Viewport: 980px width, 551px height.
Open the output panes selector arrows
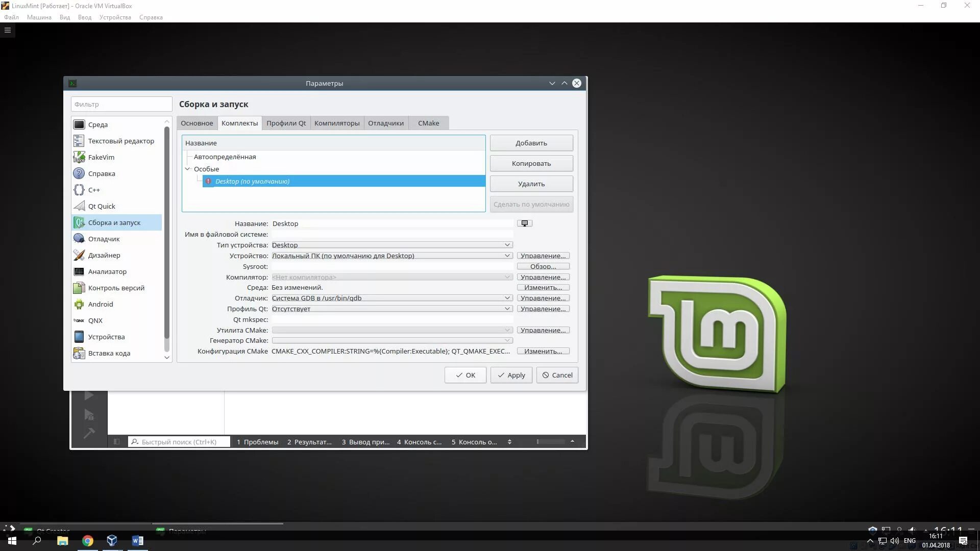[x=509, y=442]
